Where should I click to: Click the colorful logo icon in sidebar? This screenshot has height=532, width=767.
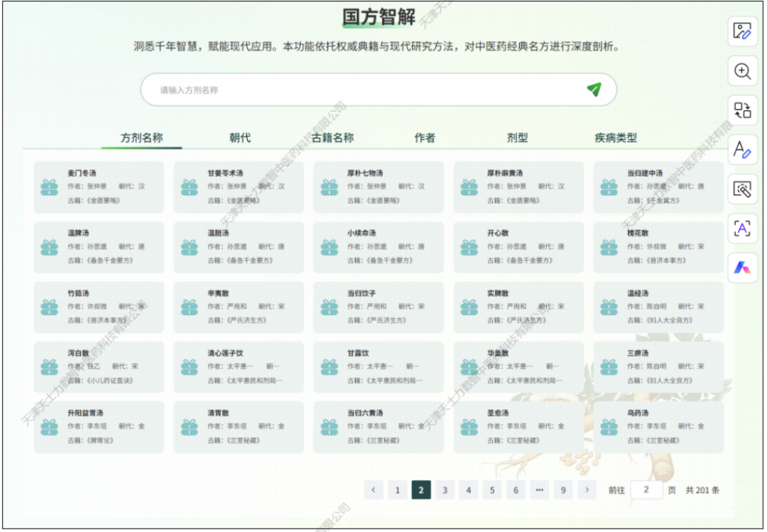tap(742, 268)
